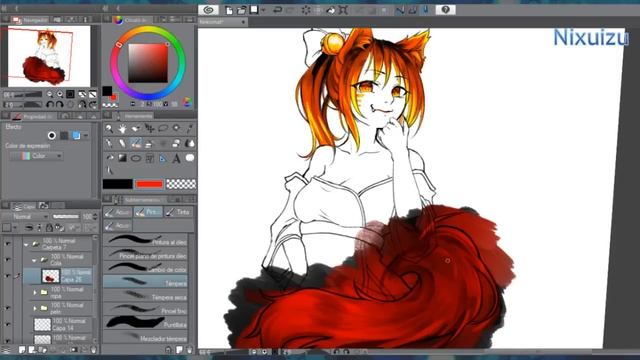Hide the Cola folder layer

tap(7, 260)
